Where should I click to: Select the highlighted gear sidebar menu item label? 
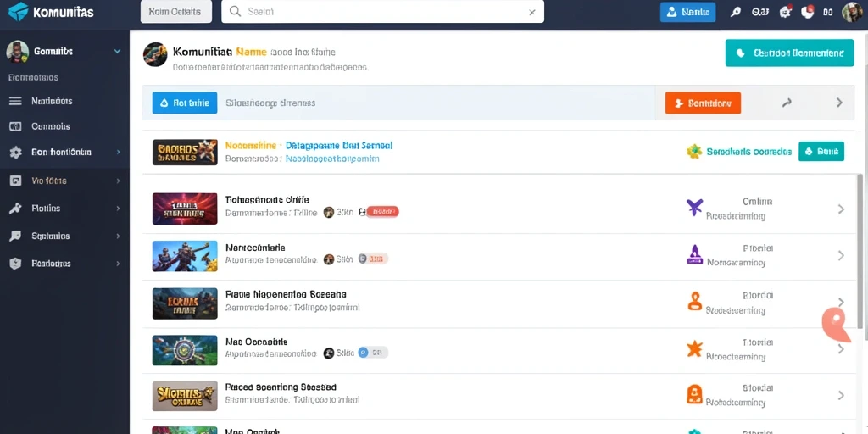point(61,153)
